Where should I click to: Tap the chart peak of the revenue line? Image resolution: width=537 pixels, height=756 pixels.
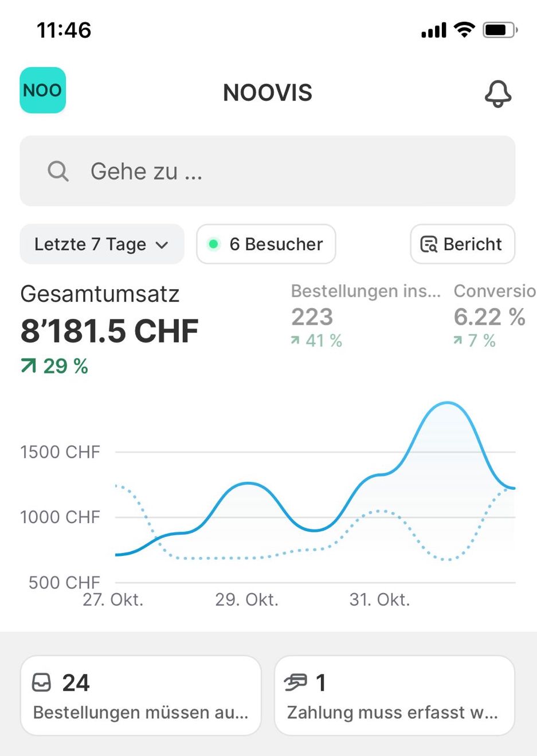pos(447,403)
